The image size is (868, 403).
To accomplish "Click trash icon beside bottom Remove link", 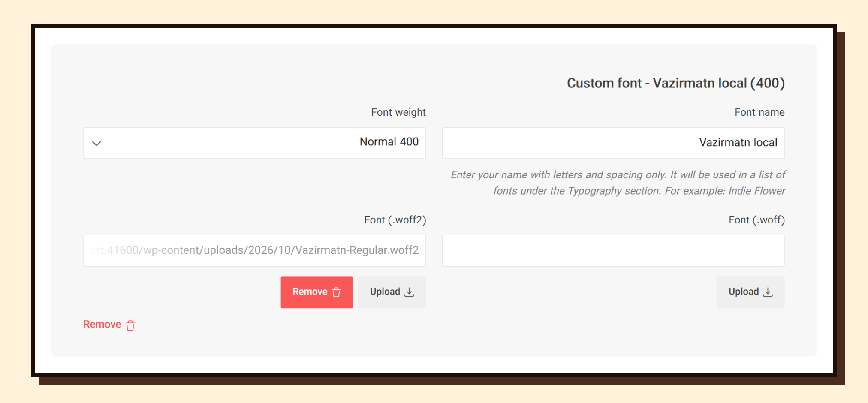I will click(x=131, y=325).
